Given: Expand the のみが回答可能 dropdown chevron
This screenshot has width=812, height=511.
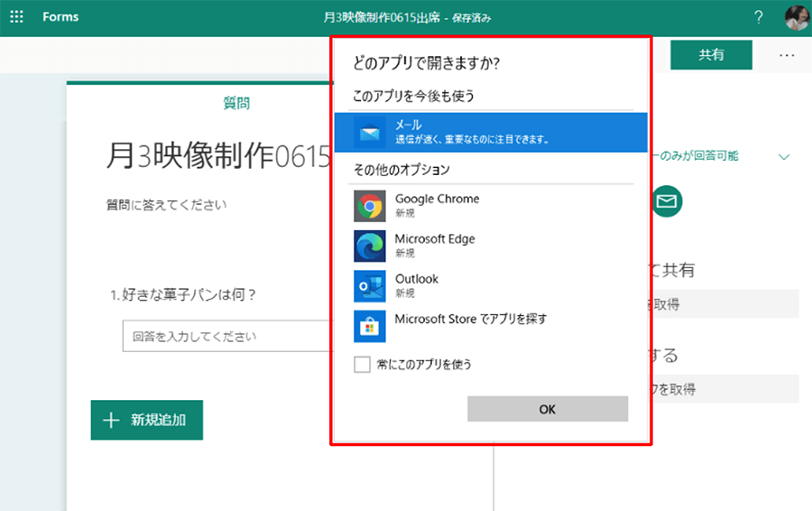Looking at the screenshot, I should 784,156.
